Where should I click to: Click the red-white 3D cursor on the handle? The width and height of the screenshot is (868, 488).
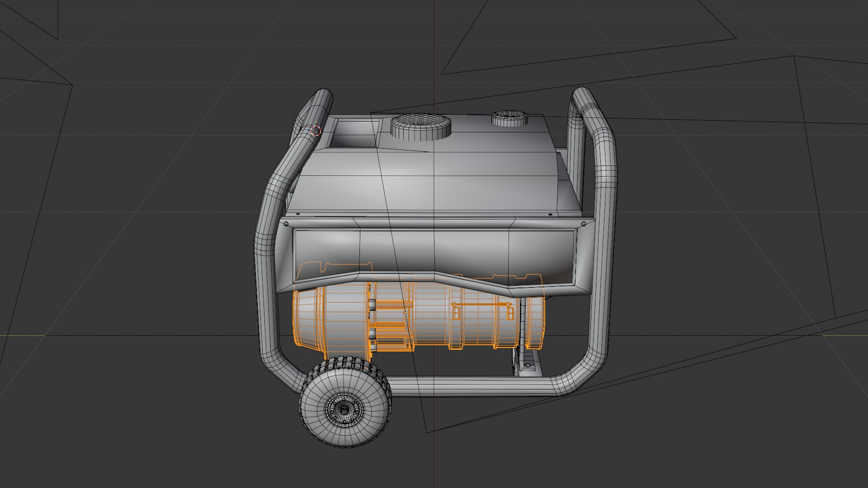coord(316,131)
